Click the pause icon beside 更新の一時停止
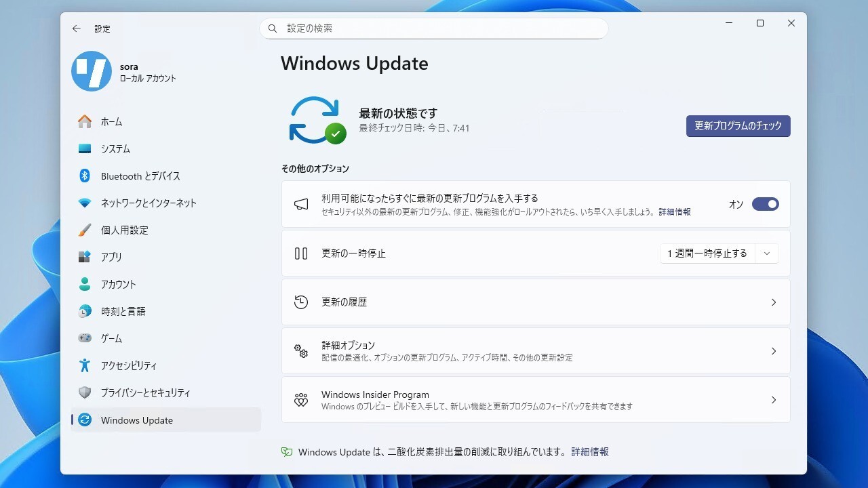This screenshot has width=868, height=488. [x=301, y=253]
